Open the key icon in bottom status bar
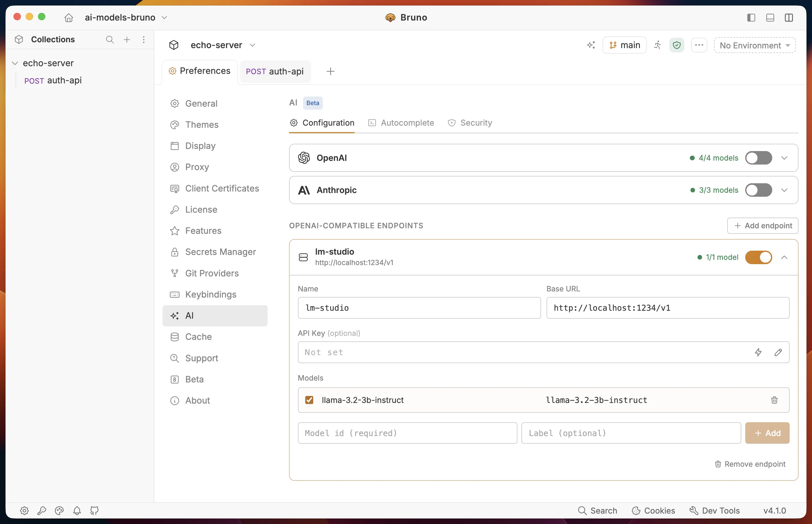This screenshot has width=812, height=524. point(42,511)
